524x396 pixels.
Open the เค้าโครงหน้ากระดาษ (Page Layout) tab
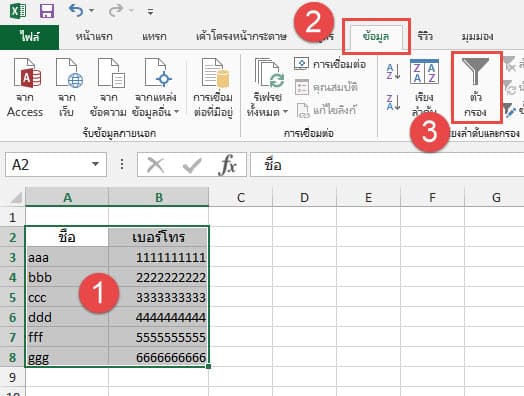(x=241, y=36)
